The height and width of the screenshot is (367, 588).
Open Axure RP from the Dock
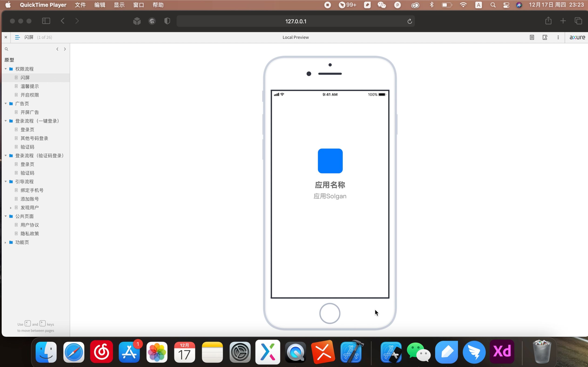point(268,352)
